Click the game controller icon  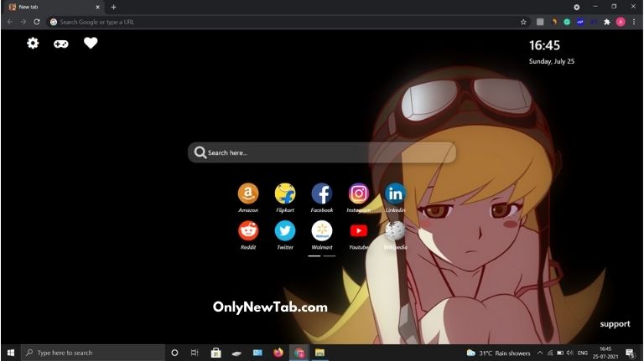pyautogui.click(x=60, y=44)
